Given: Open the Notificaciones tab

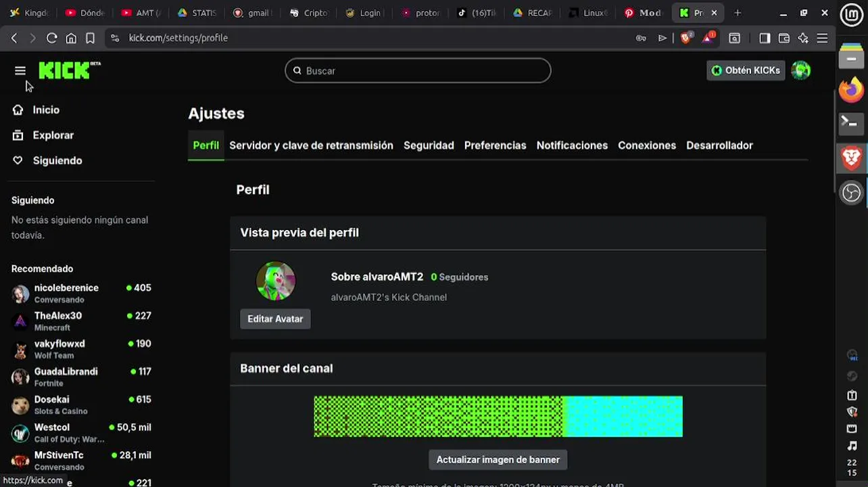Looking at the screenshot, I should pyautogui.click(x=572, y=145).
